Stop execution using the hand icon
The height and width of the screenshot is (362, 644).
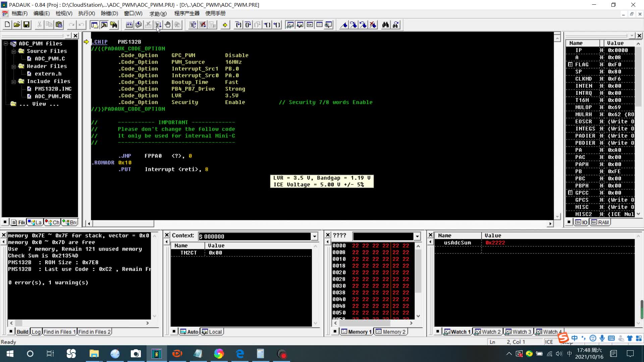[x=167, y=24]
